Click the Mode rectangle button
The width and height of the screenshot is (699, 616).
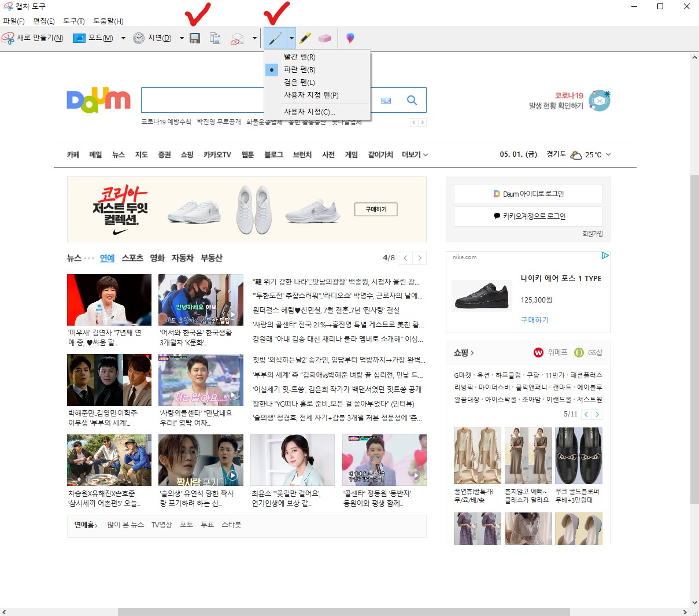click(93, 38)
